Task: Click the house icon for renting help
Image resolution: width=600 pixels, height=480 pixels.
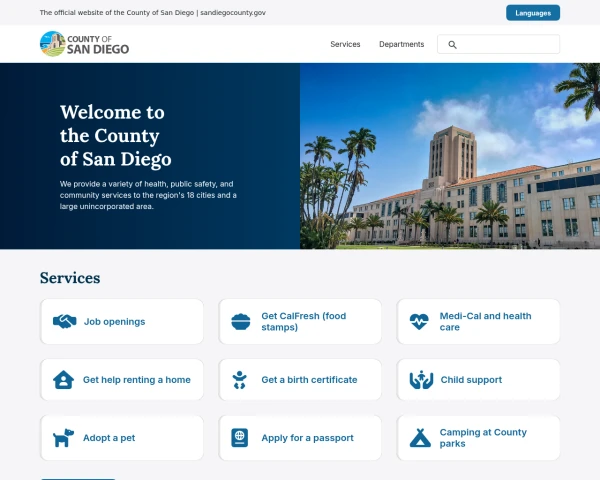Action: pos(64,380)
